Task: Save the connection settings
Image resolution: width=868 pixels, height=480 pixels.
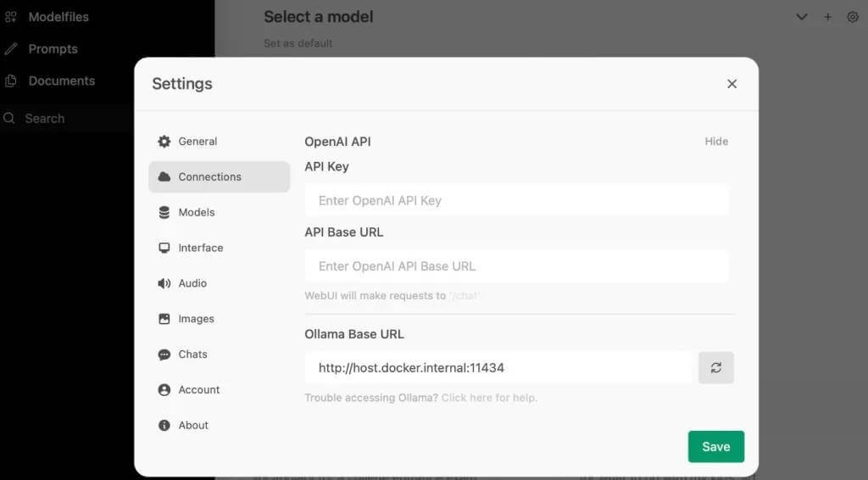Action: point(715,447)
